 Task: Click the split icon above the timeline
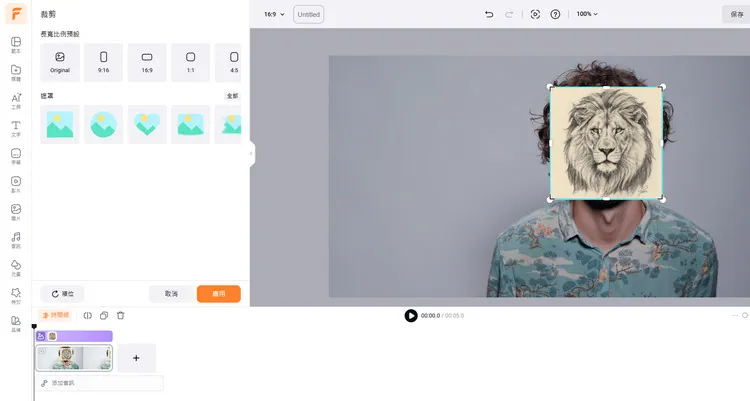pyautogui.click(x=88, y=316)
